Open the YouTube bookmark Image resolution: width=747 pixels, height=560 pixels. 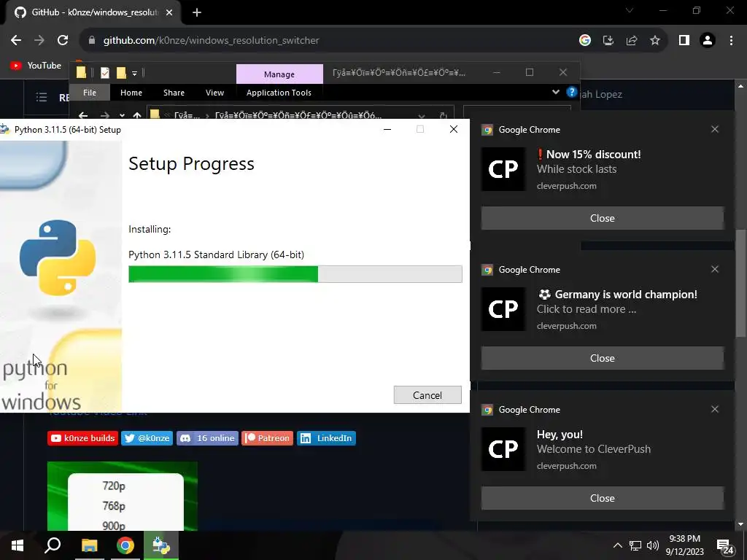tap(36, 66)
